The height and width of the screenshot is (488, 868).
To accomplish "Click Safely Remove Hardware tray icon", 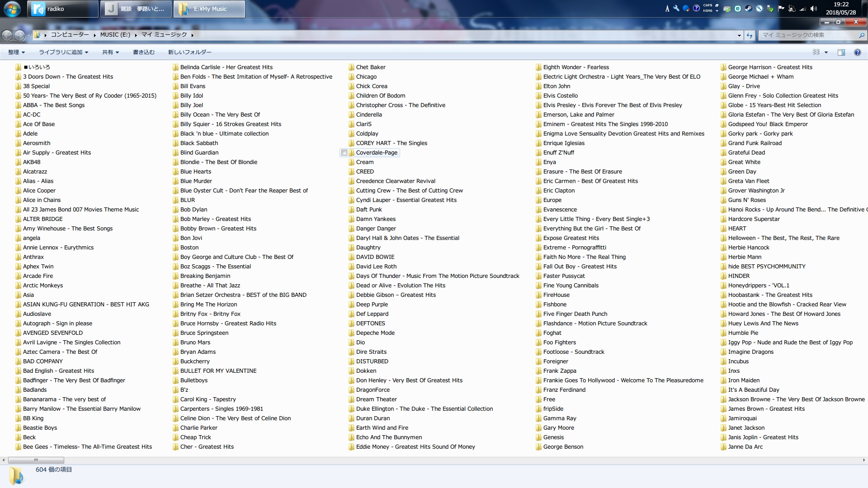I will point(770,9).
